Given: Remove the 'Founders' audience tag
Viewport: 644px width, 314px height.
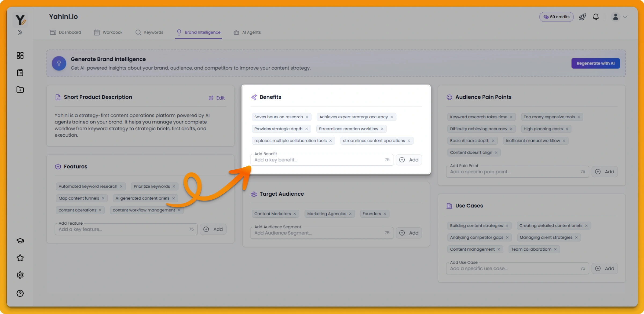Looking at the screenshot, I should coord(385,214).
